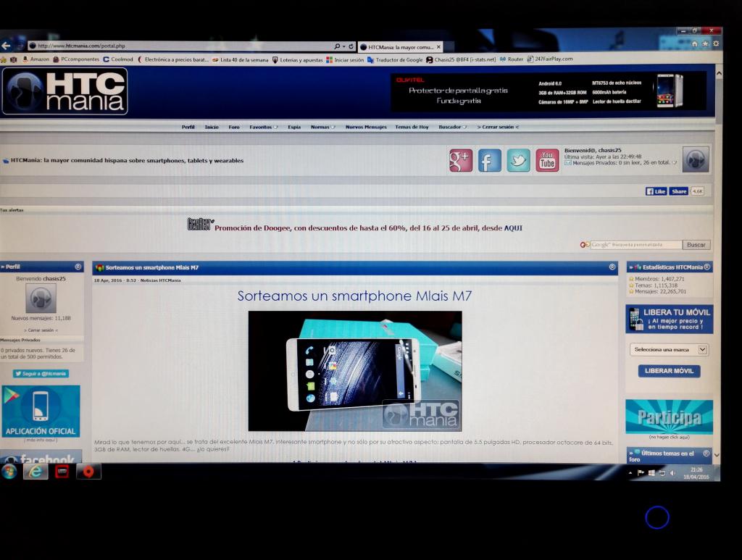Collapse the Estadísticas HTCMania panel
742x560 pixels.
706,267
